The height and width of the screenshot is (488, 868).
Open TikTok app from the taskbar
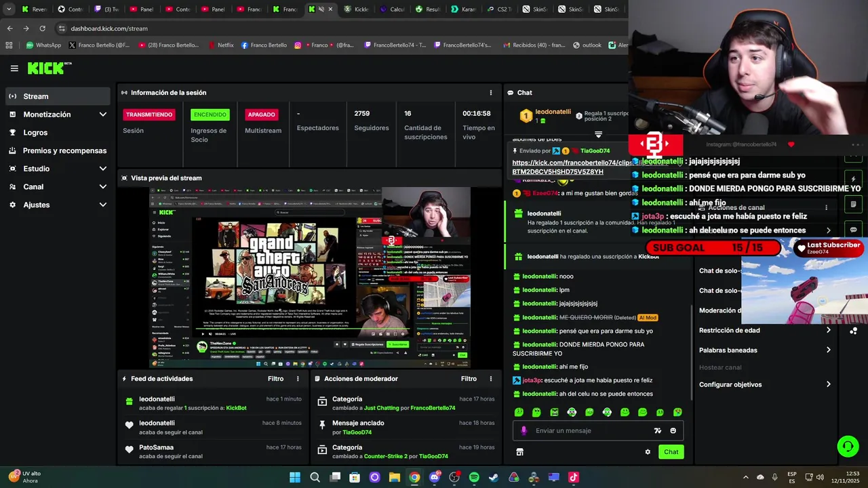pyautogui.click(x=574, y=477)
